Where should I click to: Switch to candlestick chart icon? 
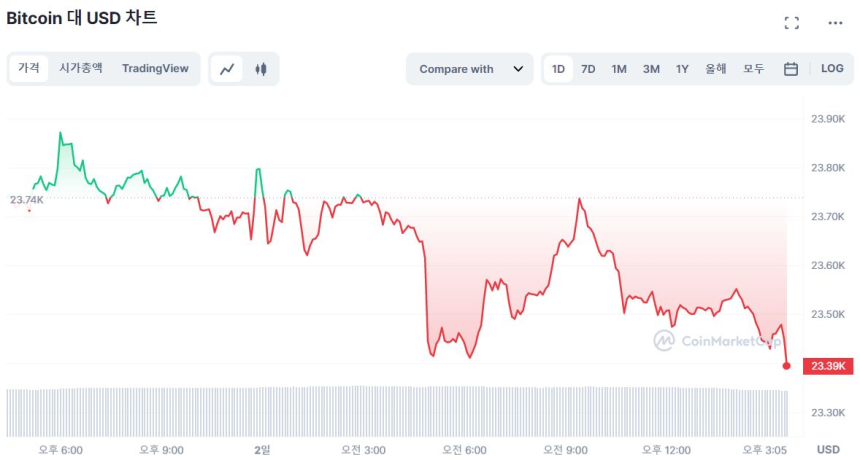(x=261, y=69)
